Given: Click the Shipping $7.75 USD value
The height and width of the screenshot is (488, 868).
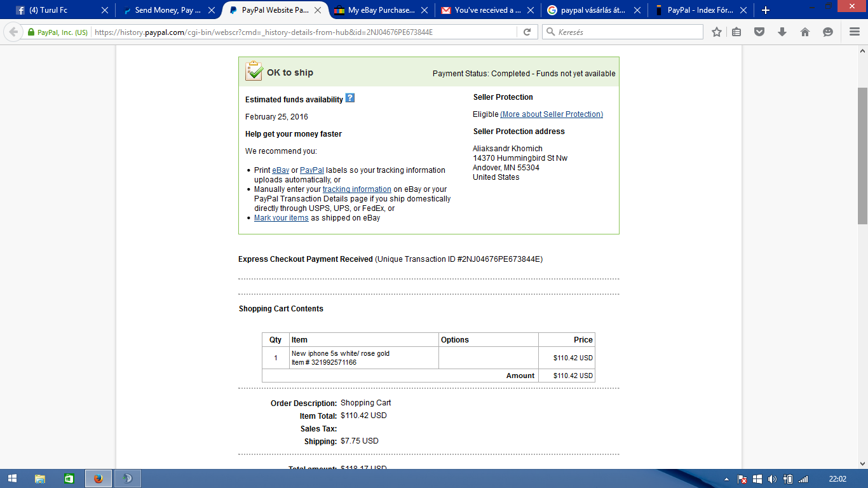Looking at the screenshot, I should coord(360,441).
